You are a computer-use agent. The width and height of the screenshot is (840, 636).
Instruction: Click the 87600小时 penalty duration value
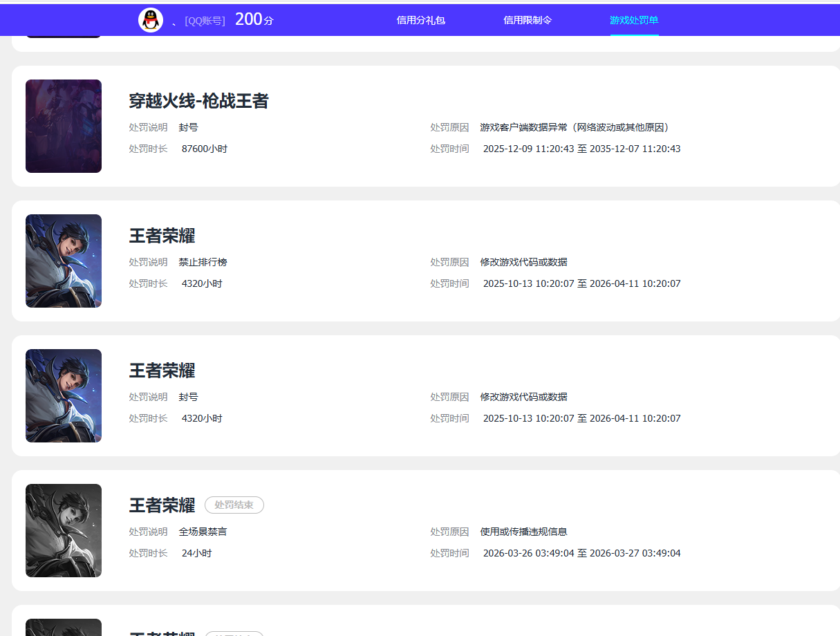[205, 148]
